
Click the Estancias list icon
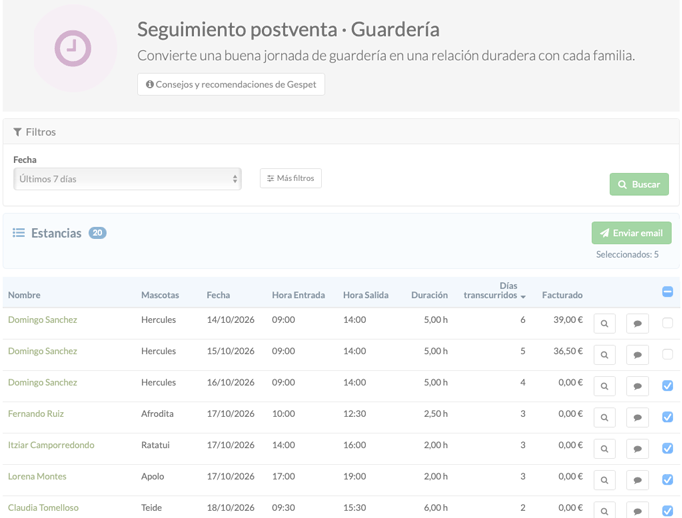point(19,233)
